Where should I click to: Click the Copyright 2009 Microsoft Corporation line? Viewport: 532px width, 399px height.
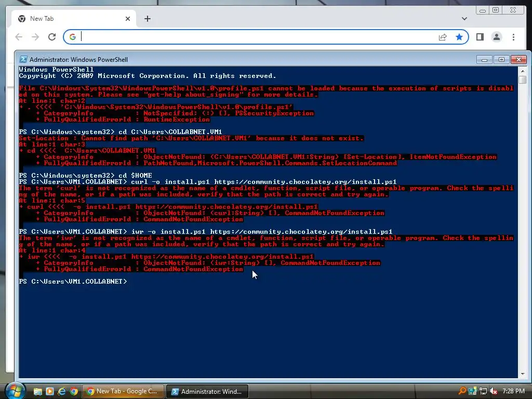pyautogui.click(x=148, y=76)
